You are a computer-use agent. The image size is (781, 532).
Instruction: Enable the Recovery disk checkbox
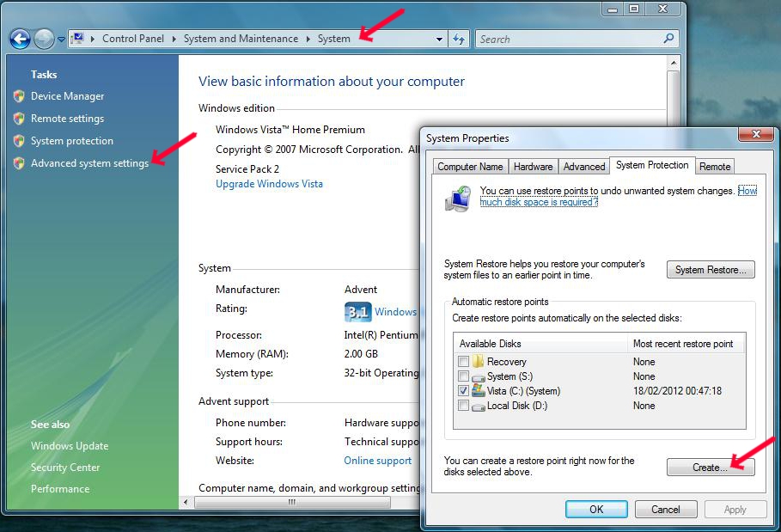[x=463, y=362]
